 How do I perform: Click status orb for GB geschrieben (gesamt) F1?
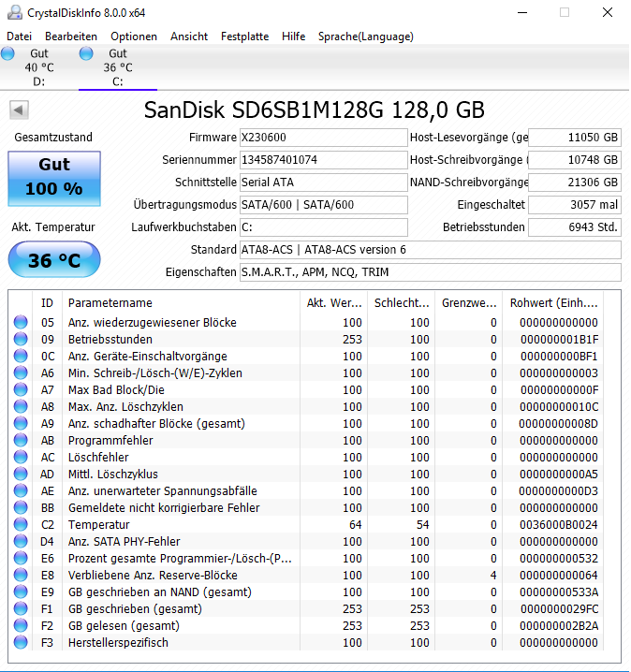(x=21, y=608)
